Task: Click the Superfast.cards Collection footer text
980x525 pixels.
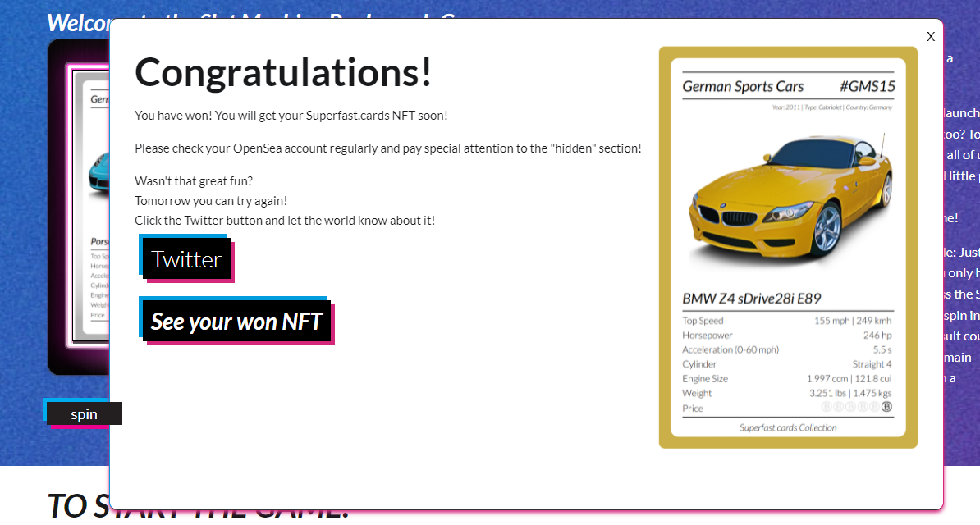Action: pos(787,427)
